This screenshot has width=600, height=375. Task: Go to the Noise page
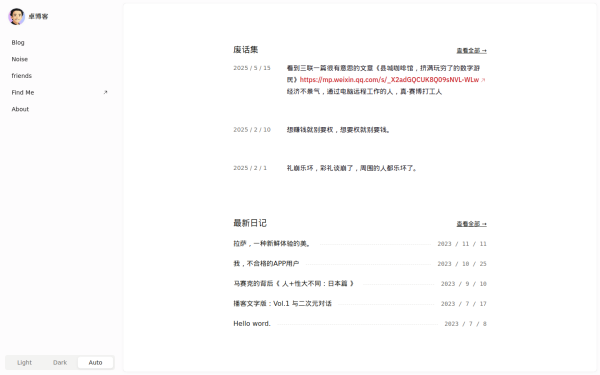(x=20, y=59)
